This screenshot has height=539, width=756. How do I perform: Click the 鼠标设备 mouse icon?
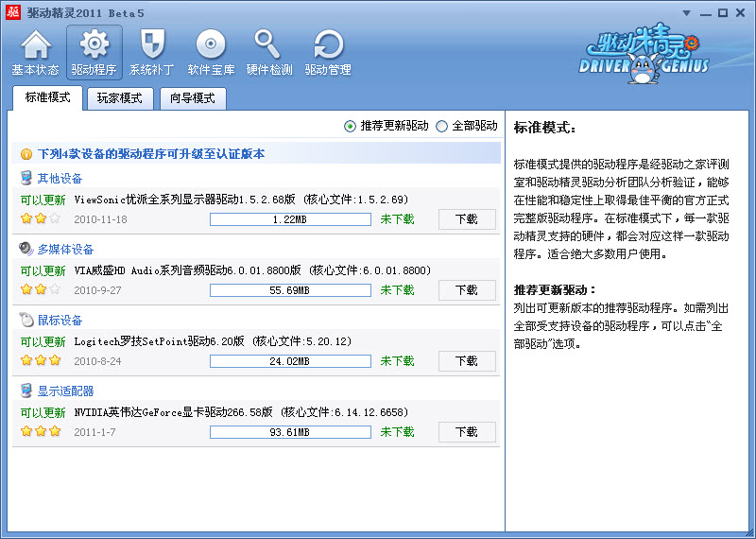coord(26,320)
